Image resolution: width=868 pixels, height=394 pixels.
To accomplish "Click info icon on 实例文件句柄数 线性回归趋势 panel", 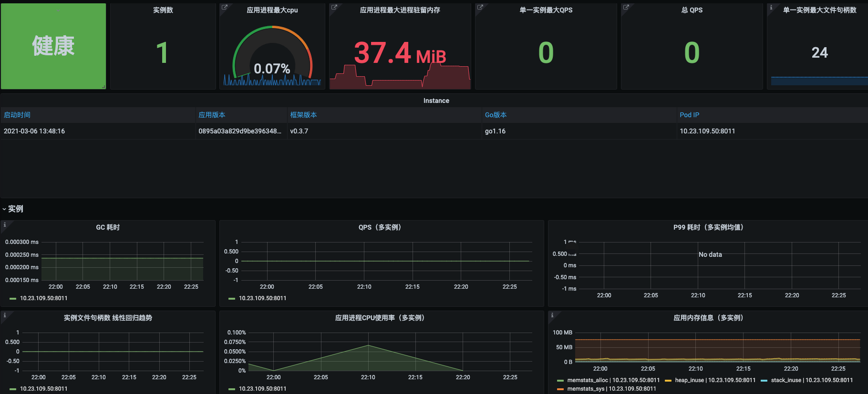I will (x=5, y=315).
